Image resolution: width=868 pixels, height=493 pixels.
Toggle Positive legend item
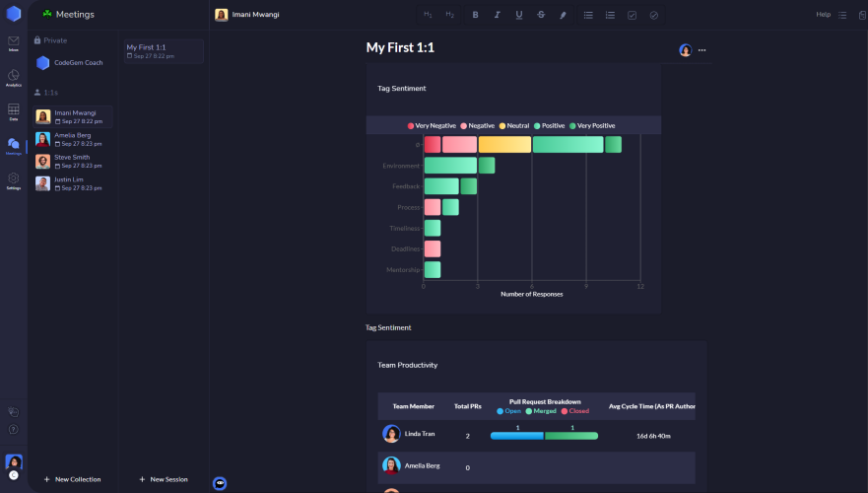pos(549,126)
